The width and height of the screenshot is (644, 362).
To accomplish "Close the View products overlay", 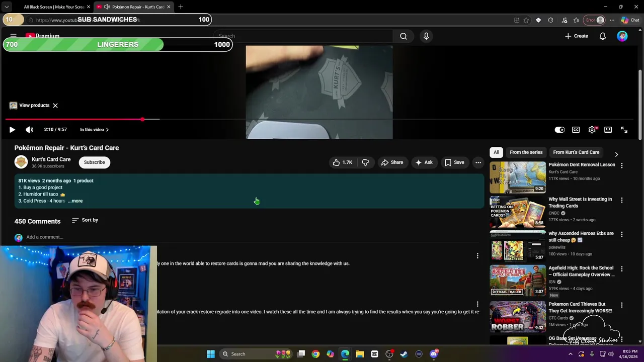I will coord(55,106).
